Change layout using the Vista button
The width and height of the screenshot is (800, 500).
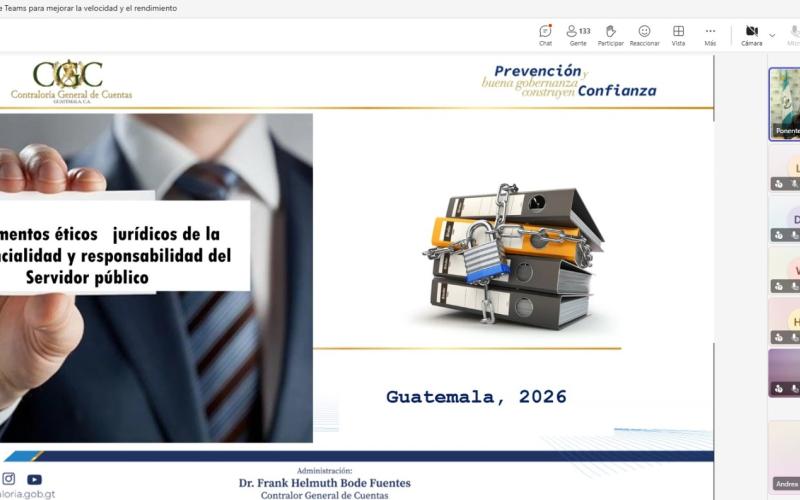678,36
